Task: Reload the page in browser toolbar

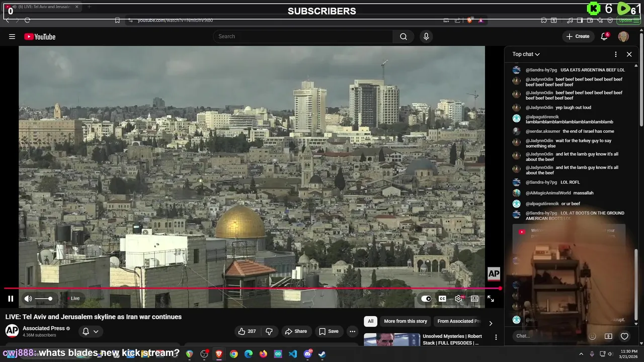Action: point(27,20)
